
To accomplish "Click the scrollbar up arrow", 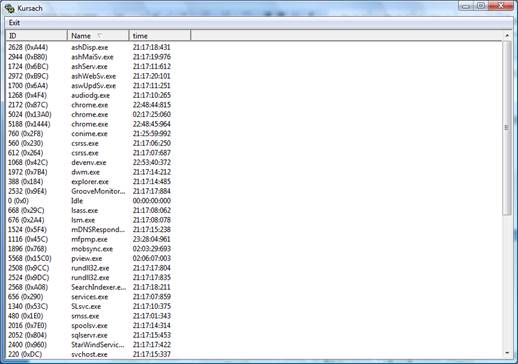I will (507, 35).
